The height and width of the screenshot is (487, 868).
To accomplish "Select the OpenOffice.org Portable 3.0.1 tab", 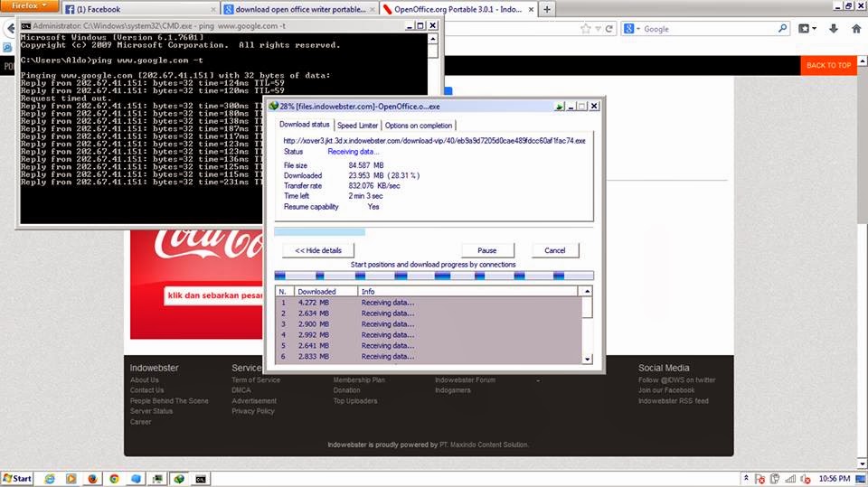I will click(458, 9).
